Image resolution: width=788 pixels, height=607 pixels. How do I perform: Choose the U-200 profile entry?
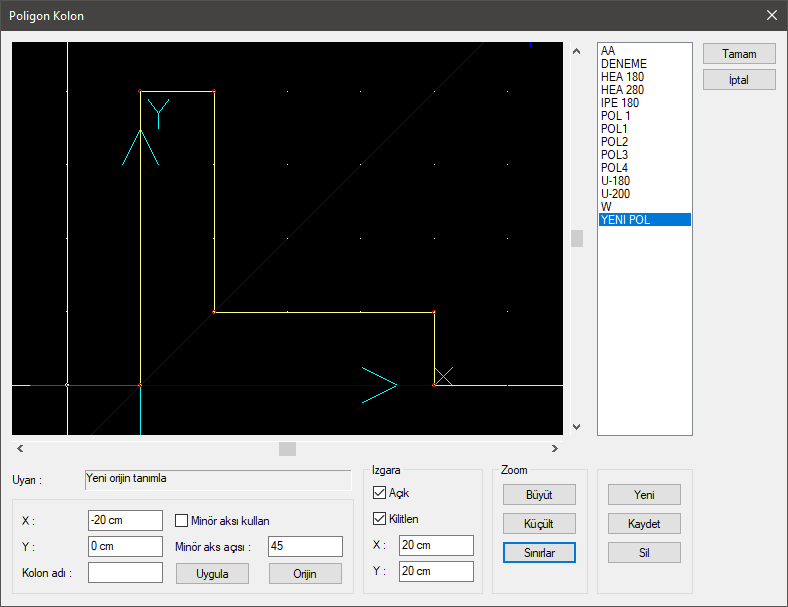coord(615,194)
